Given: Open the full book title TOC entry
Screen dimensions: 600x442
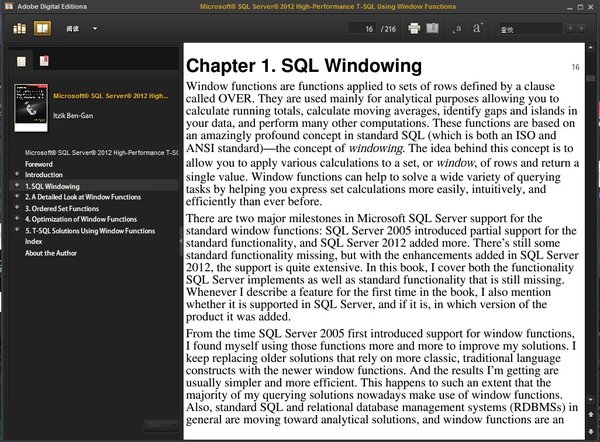Looking at the screenshot, I should point(101,153).
